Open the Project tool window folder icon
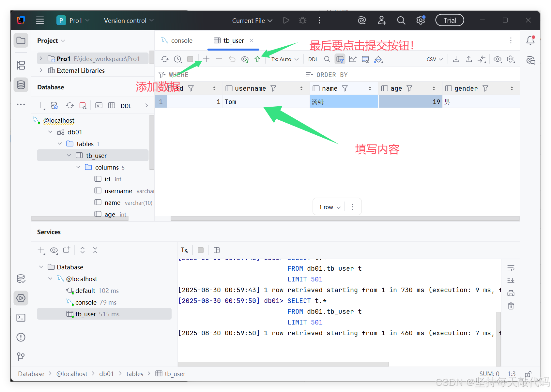 click(x=21, y=40)
